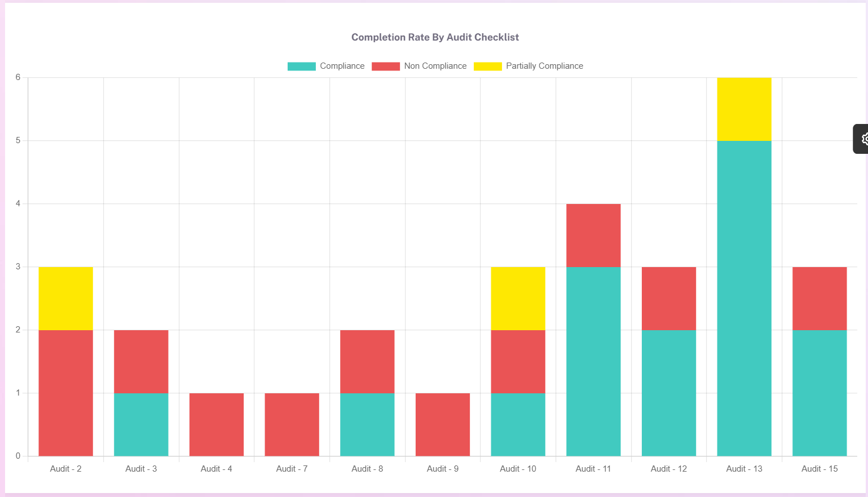This screenshot has width=868, height=497.
Task: Hide Partially Compliance series via legend label
Action: 544,66
